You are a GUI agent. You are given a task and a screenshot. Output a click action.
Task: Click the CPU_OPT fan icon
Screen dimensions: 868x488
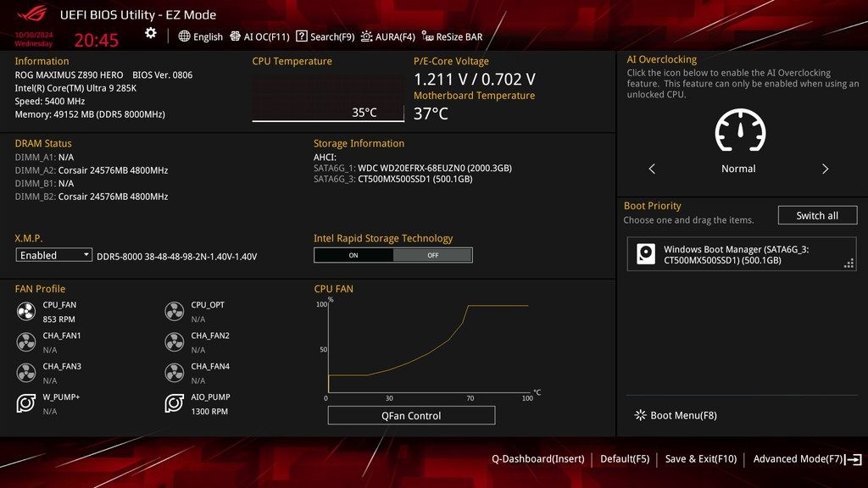pyautogui.click(x=175, y=312)
